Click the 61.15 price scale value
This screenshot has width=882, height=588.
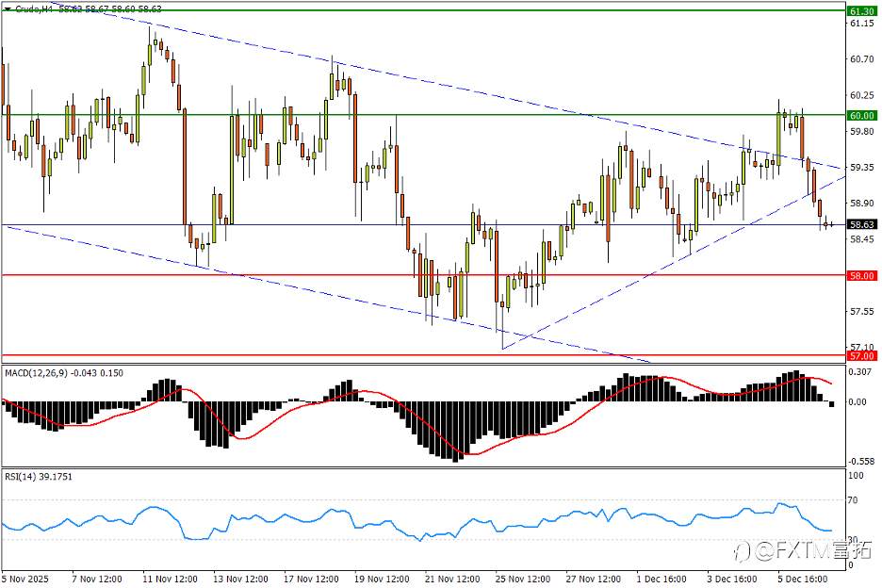[862, 23]
